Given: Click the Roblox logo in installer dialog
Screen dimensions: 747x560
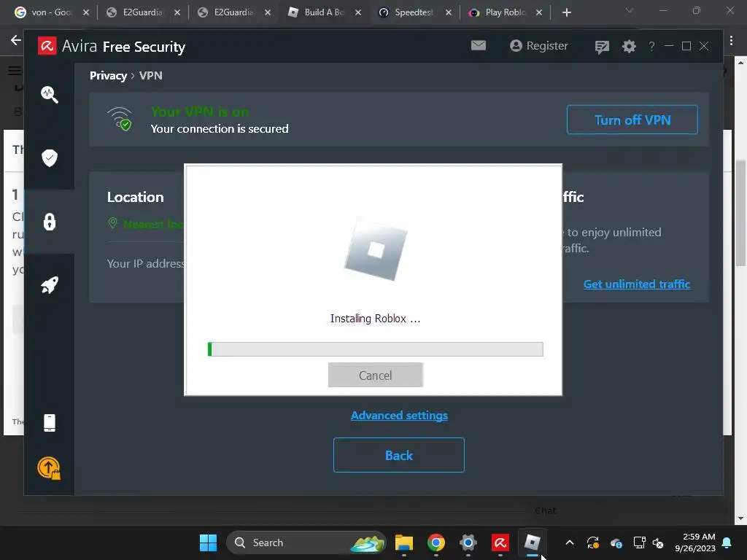Looking at the screenshot, I should (376, 249).
